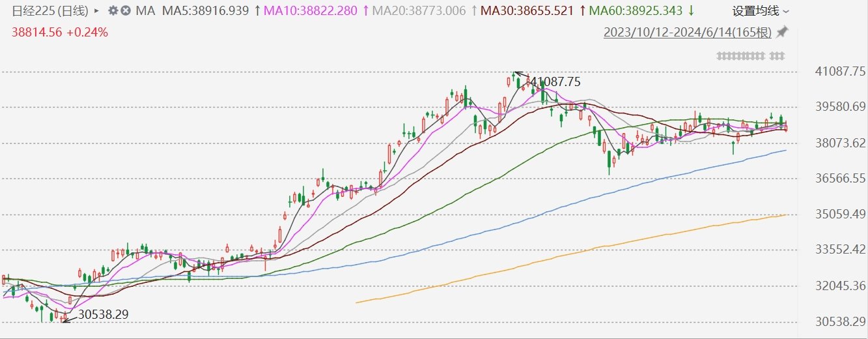Screen dimensions: 868x339
Task: Remove the MA indicator with the X icon
Action: 125,11
